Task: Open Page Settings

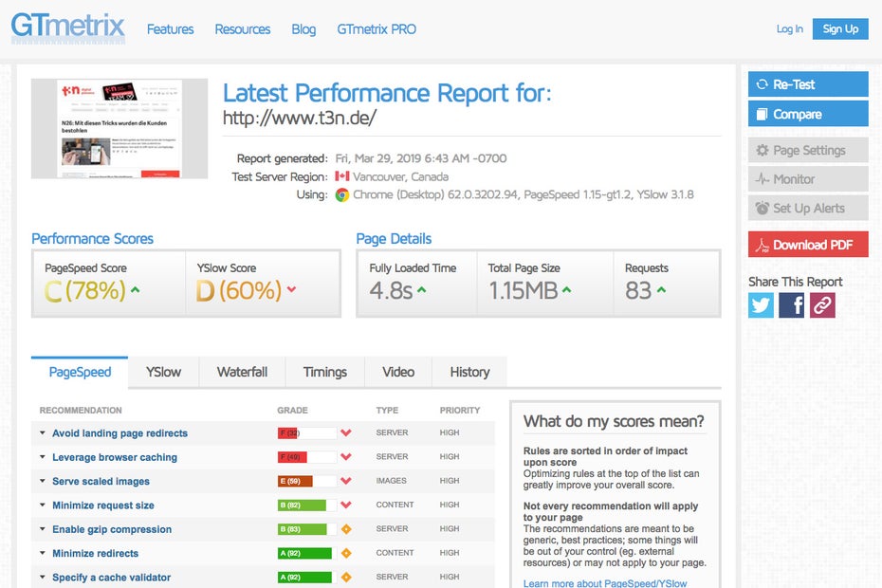Action: 808,150
